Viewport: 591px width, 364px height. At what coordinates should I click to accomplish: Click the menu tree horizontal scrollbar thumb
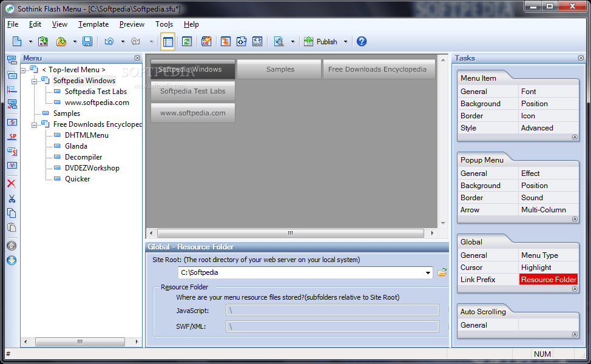(x=80, y=342)
